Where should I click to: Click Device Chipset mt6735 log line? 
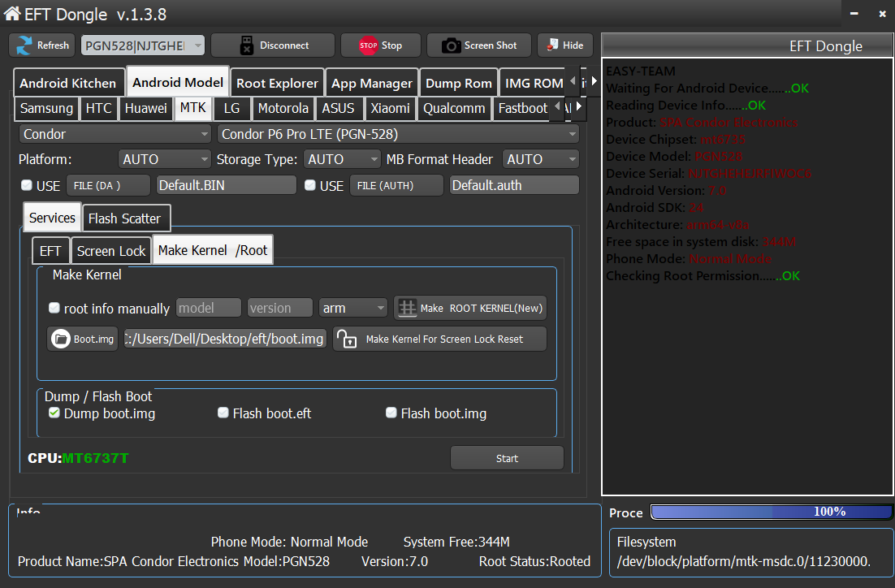675,140
